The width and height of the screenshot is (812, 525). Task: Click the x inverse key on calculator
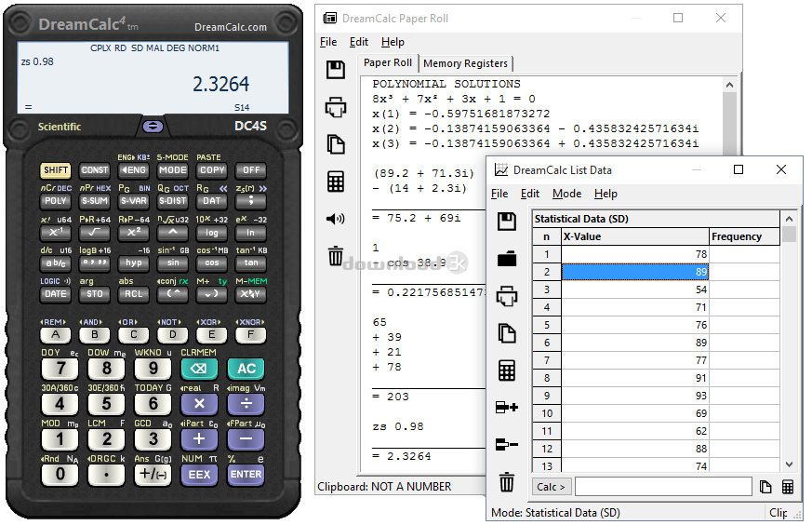(56, 233)
